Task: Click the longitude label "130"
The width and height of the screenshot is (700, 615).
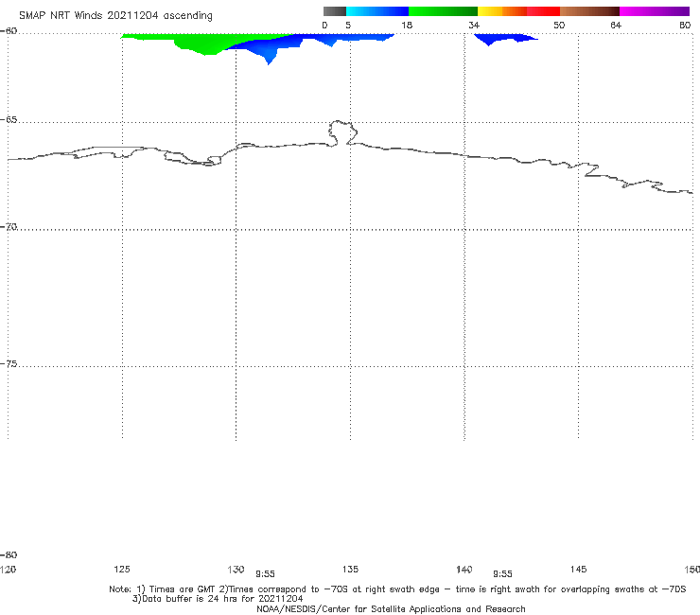Action: [x=236, y=569]
